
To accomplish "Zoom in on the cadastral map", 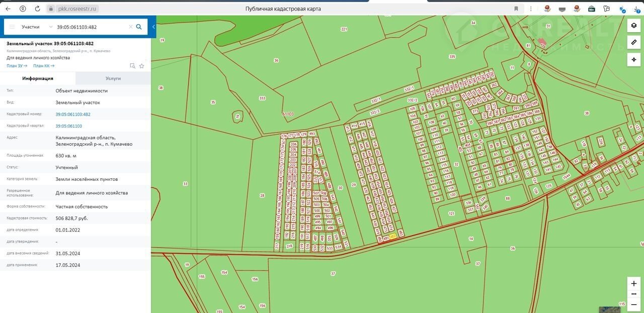I will pos(634,284).
